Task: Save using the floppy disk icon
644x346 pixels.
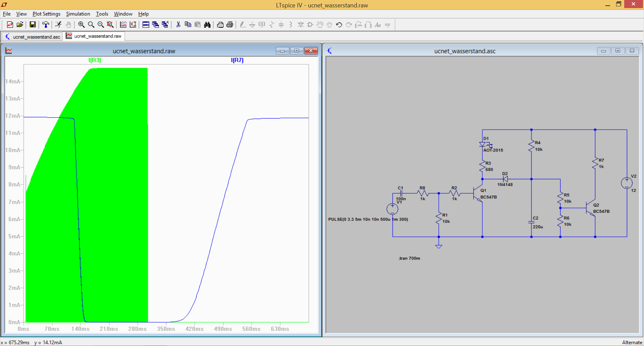Action: 33,24
